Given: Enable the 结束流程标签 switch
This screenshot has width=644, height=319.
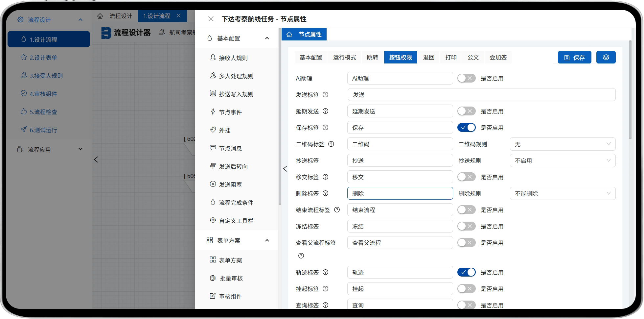Looking at the screenshot, I should pyautogui.click(x=466, y=210).
